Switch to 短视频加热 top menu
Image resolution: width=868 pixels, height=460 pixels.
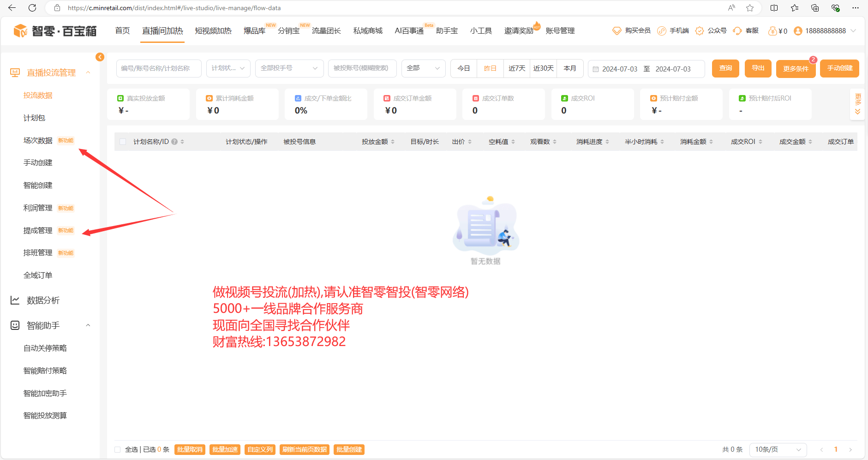point(213,31)
